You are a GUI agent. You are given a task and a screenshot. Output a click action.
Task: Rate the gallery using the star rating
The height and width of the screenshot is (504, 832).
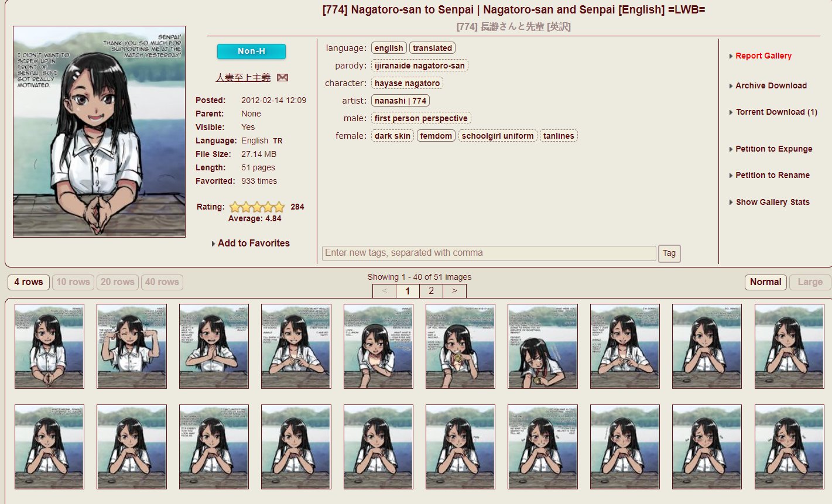click(256, 207)
